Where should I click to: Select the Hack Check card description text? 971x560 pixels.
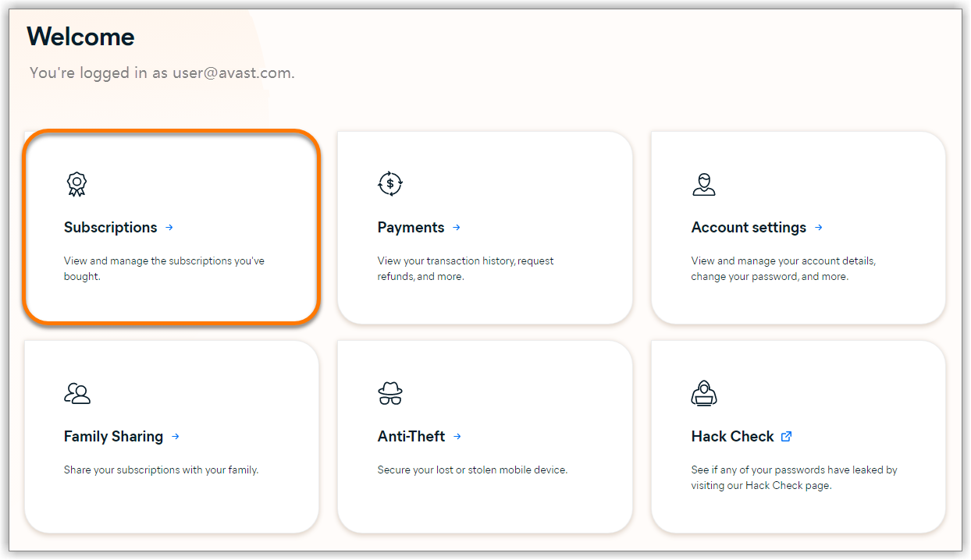pyautogui.click(x=795, y=477)
